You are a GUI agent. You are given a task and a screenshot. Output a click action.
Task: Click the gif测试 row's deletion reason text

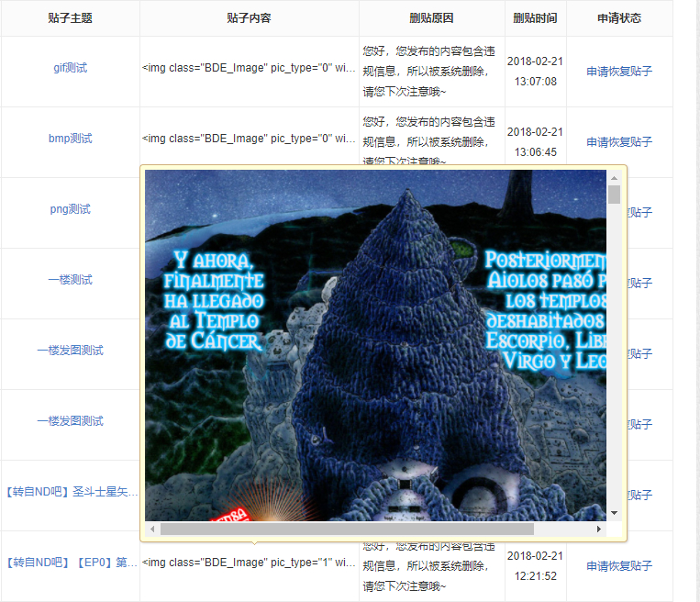point(429,72)
